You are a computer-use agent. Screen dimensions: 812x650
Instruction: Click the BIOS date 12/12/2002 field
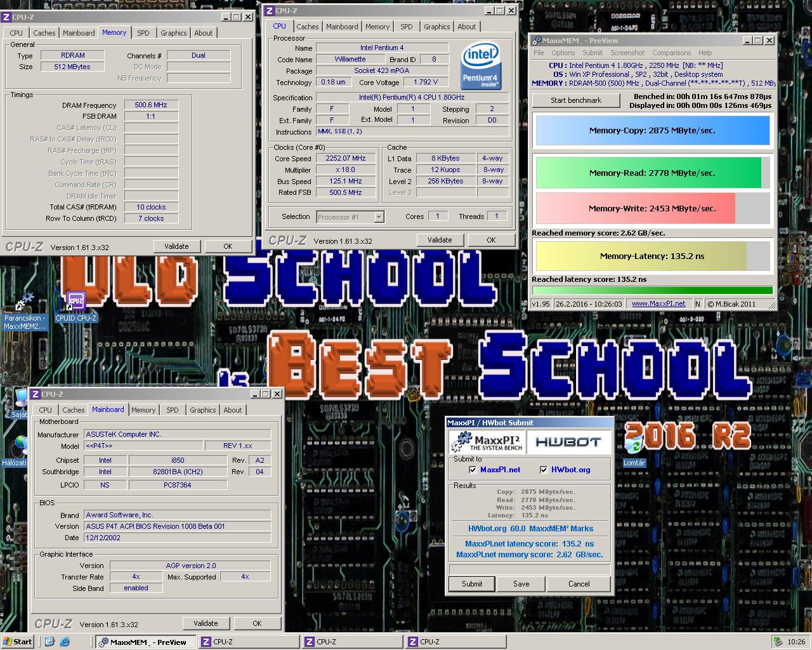(178, 538)
